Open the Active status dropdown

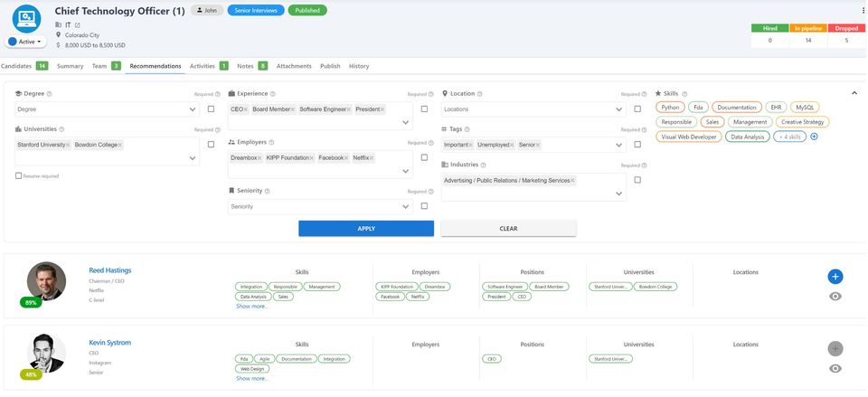coord(25,42)
